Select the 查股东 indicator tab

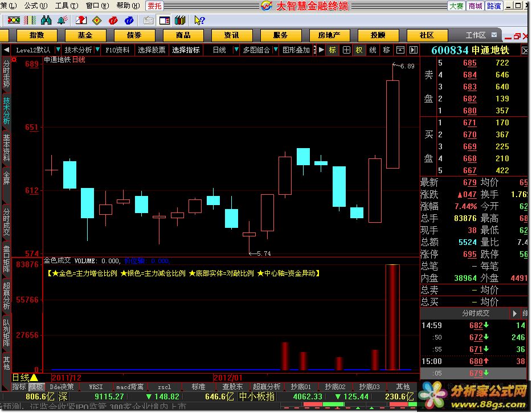[x=232, y=387]
